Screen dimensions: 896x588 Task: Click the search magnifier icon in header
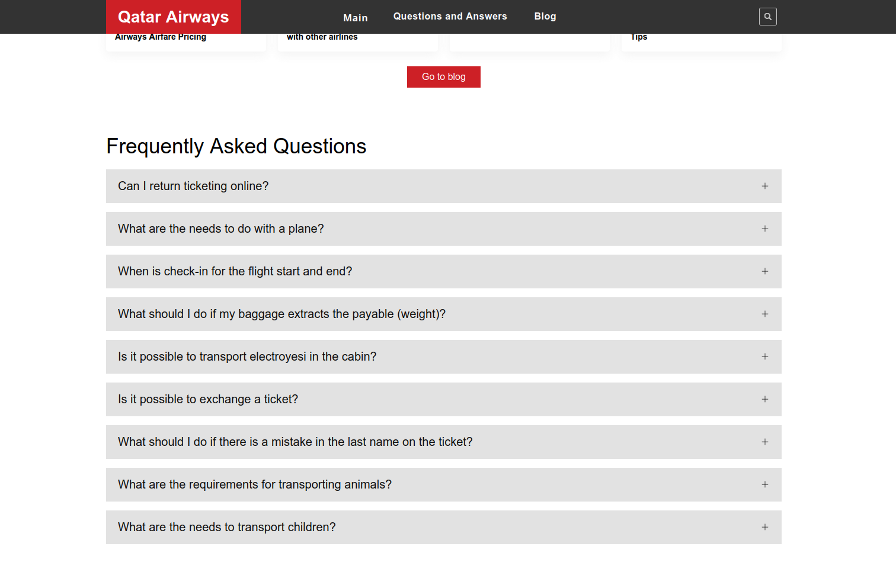pos(767,17)
